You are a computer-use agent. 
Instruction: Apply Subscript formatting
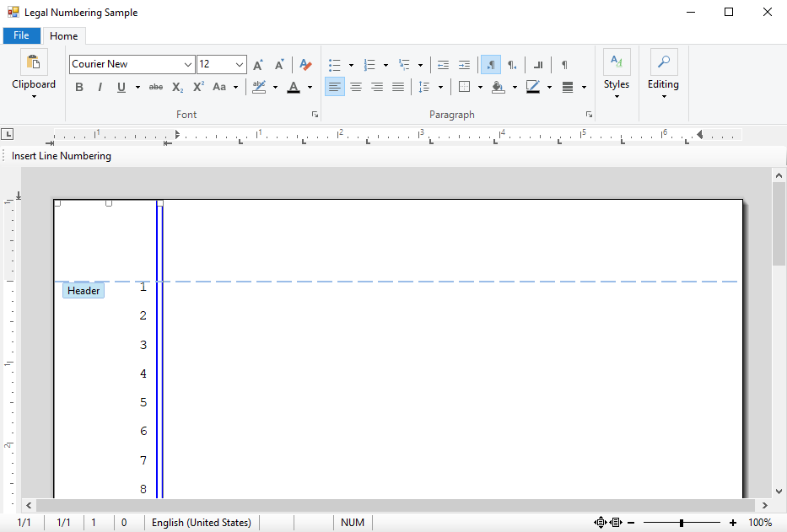pos(177,87)
